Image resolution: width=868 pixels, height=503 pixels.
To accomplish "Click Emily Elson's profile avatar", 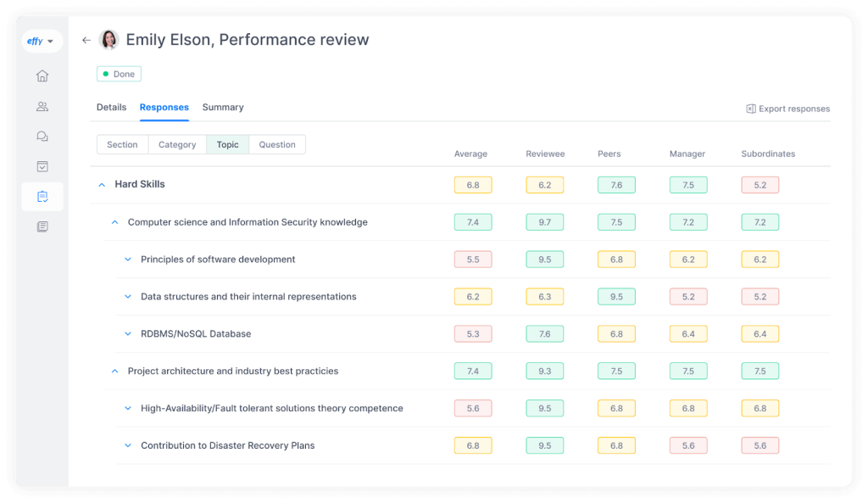I will [x=109, y=40].
